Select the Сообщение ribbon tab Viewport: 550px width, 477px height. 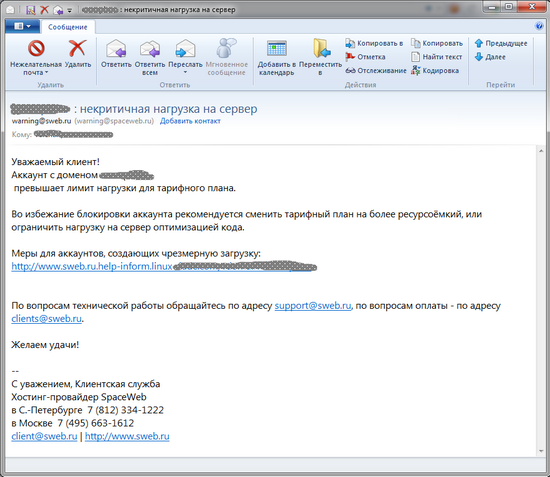pyautogui.click(x=67, y=27)
